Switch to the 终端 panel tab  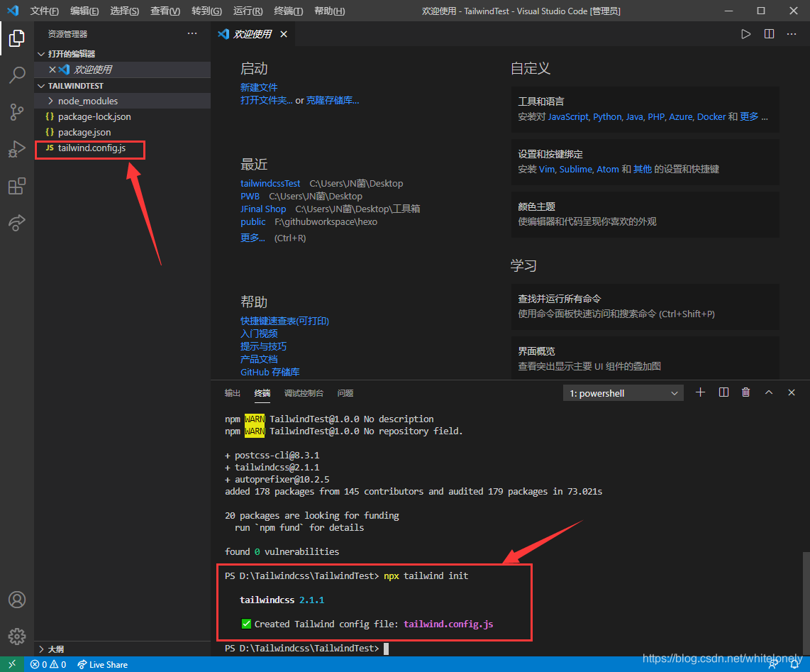262,393
